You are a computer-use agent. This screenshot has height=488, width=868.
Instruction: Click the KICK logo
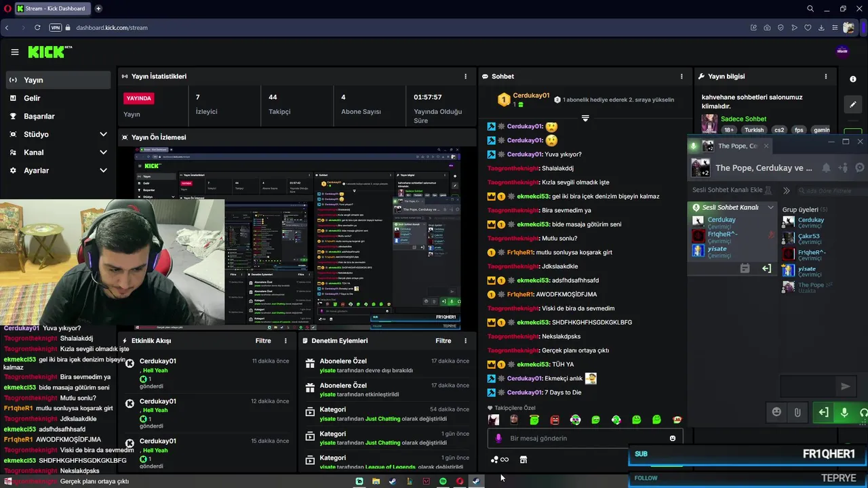pyautogui.click(x=50, y=52)
